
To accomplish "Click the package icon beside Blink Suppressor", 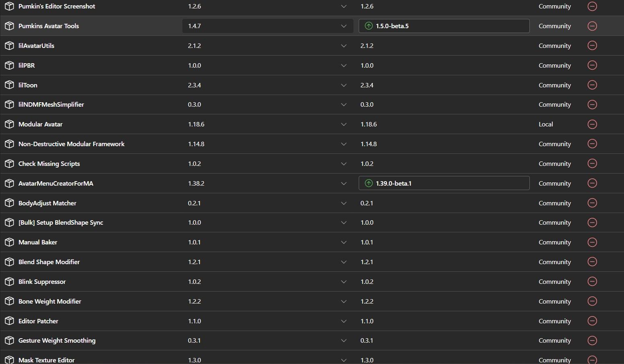I will 9,281.
